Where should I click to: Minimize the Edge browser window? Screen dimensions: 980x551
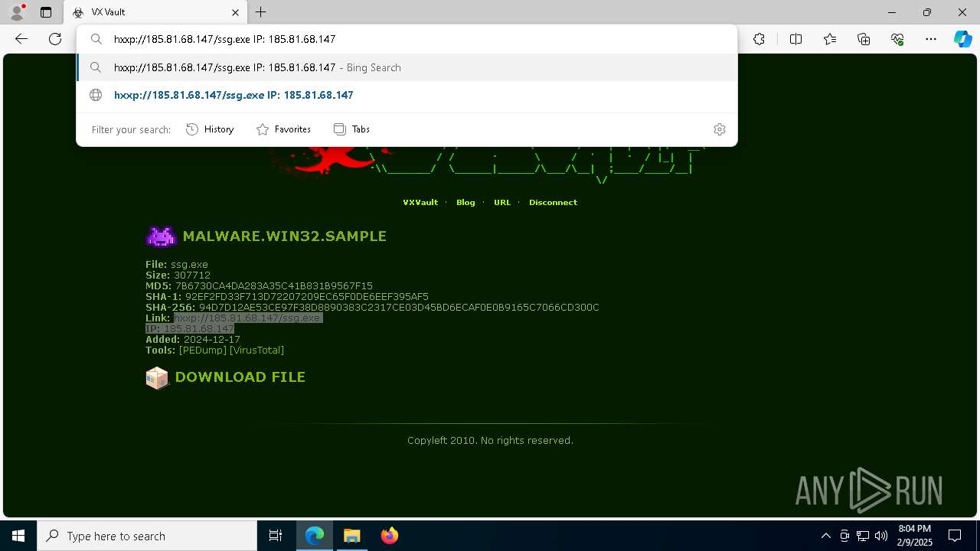[x=892, y=12]
